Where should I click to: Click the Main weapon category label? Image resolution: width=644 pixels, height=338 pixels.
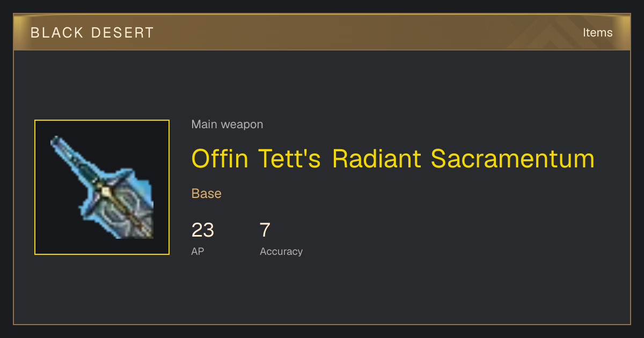227,124
